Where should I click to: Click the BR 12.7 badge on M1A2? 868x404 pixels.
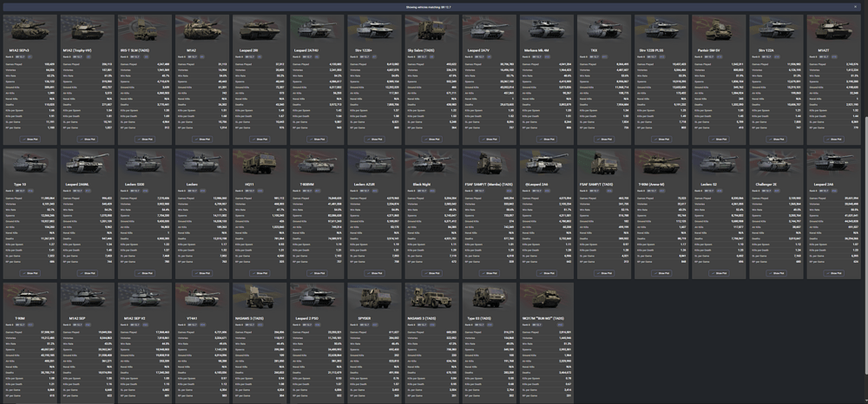point(192,56)
